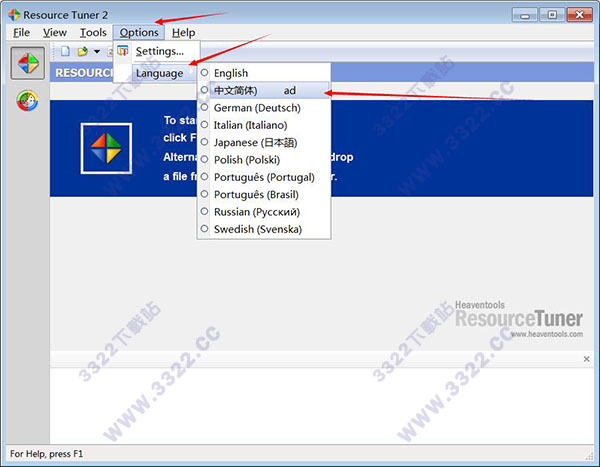The image size is (600, 467).
Task: Open the Help menu
Action: point(183,33)
